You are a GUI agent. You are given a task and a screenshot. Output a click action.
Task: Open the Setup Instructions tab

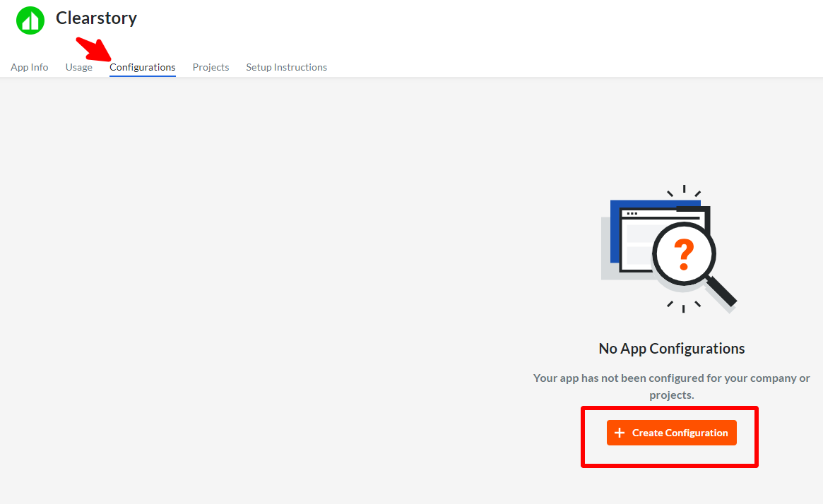(x=286, y=66)
